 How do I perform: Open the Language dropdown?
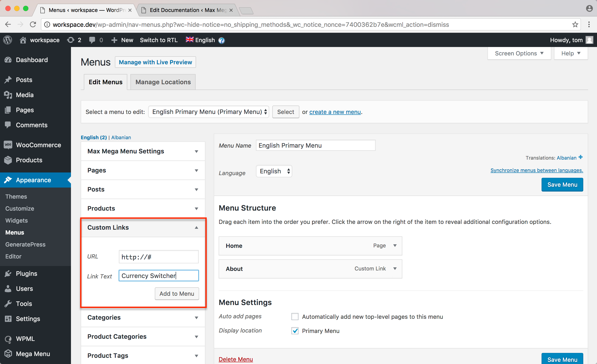[x=274, y=171]
